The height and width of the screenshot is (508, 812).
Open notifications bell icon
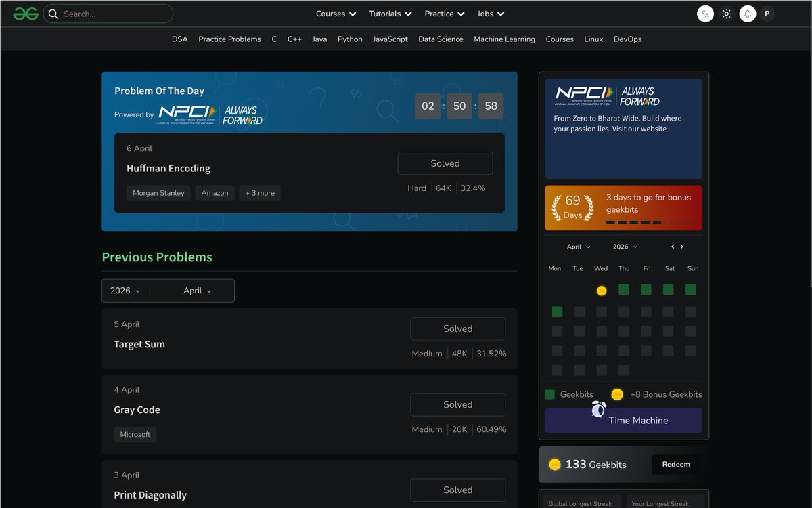pos(748,14)
